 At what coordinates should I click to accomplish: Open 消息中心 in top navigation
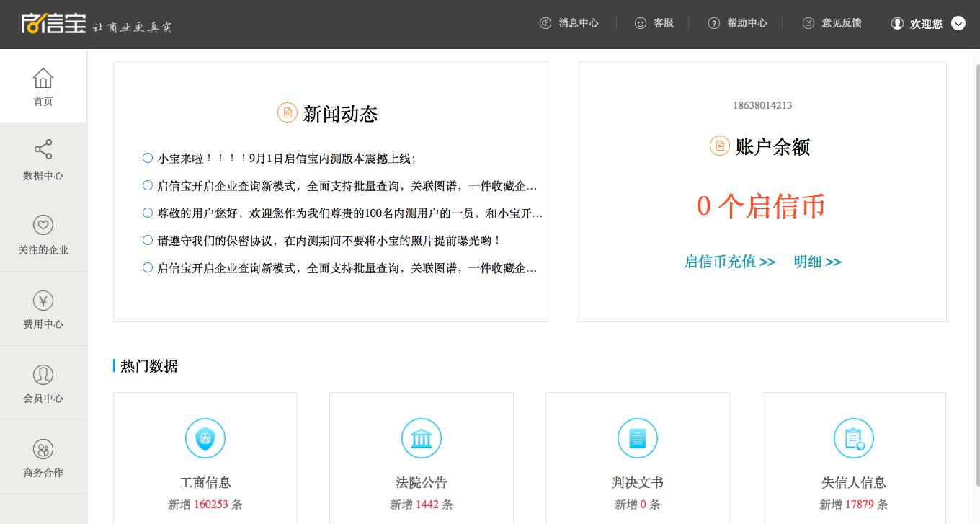[x=569, y=23]
